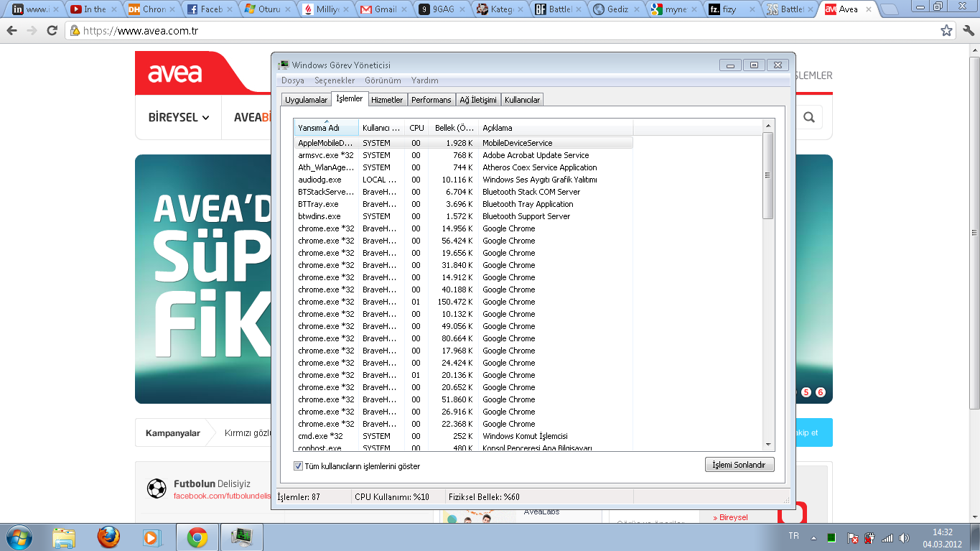Viewport: 980px width, 551px height.
Task: Open the Windows Start menu
Action: tap(18, 537)
